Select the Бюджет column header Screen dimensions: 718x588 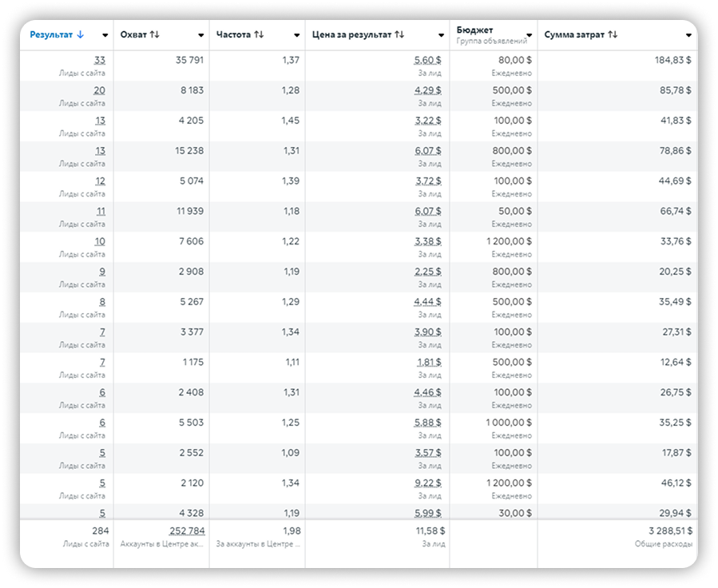[476, 30]
